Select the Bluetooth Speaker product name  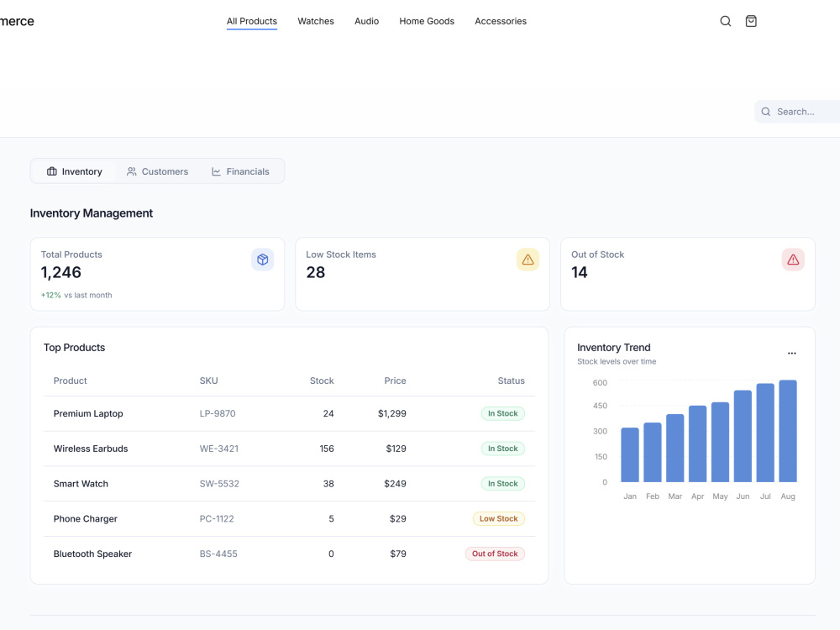pos(92,554)
